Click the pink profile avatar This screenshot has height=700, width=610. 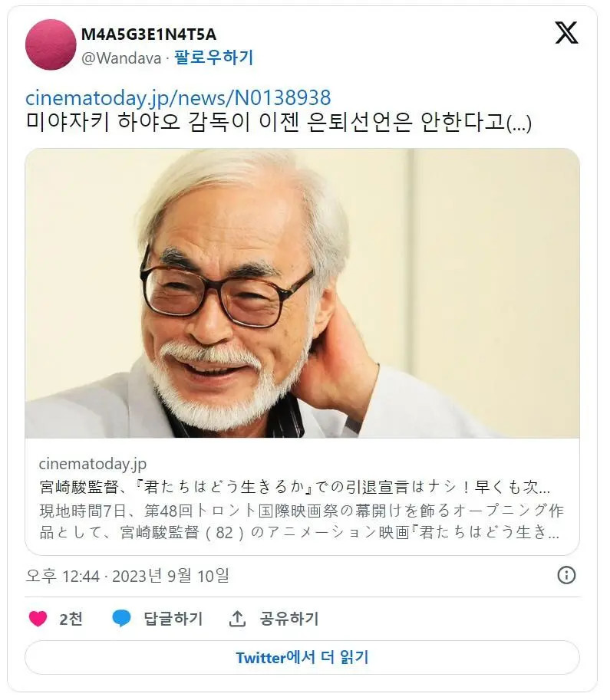point(51,44)
